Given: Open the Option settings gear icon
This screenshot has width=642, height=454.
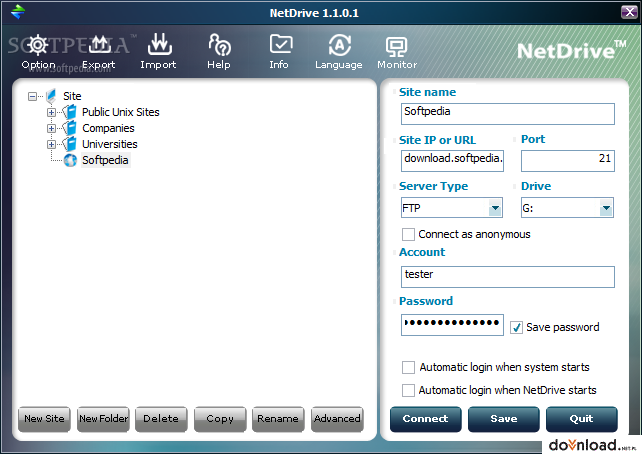Looking at the screenshot, I should (x=38, y=45).
